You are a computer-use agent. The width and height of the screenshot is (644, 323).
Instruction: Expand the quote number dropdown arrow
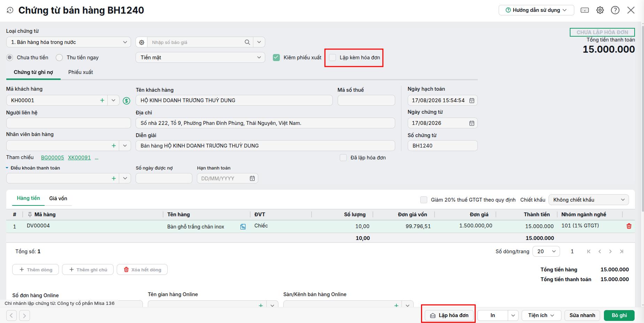point(259,42)
